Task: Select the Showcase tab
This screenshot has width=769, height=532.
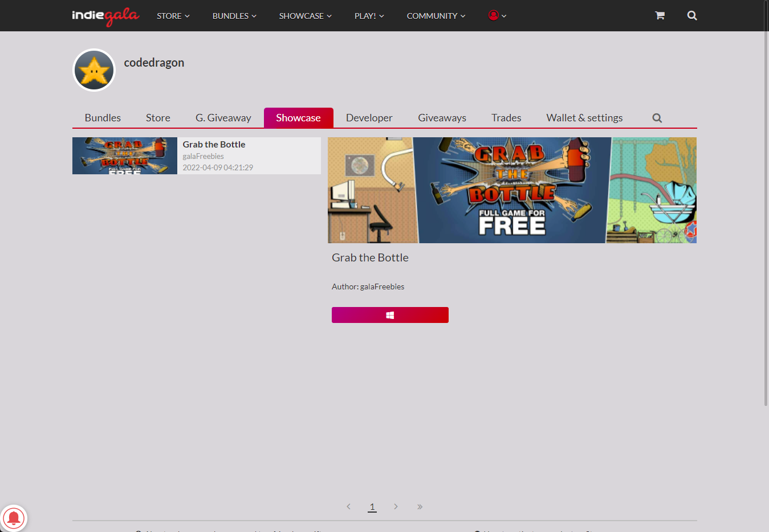Action: (x=298, y=118)
